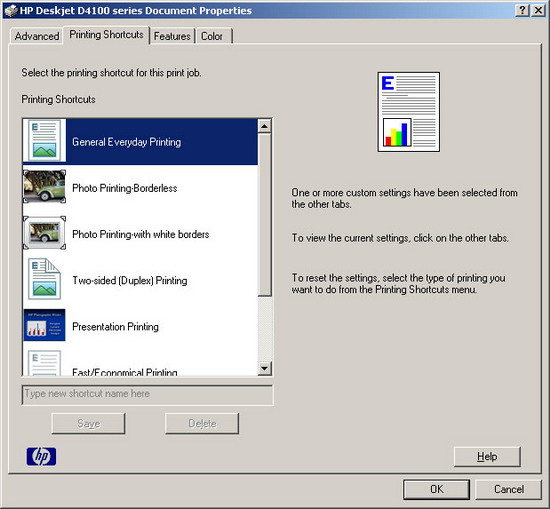The image size is (550, 509).
Task: Open the Features tab
Action: point(172,36)
